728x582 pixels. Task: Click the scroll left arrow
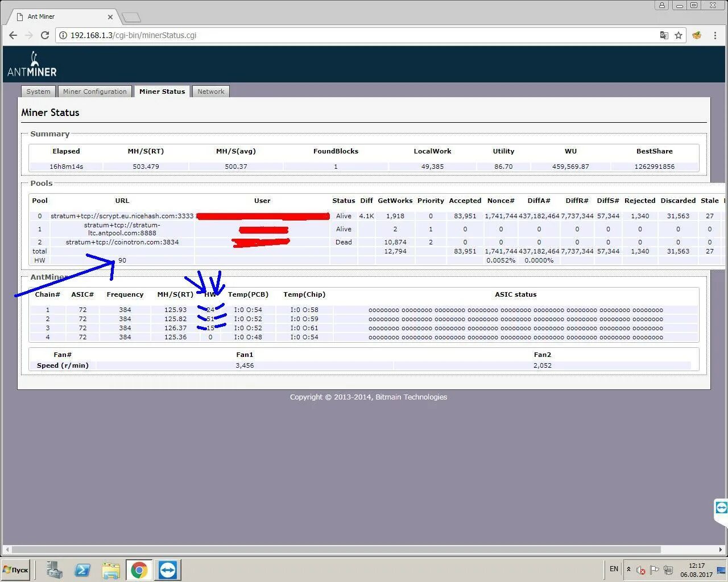point(7,550)
